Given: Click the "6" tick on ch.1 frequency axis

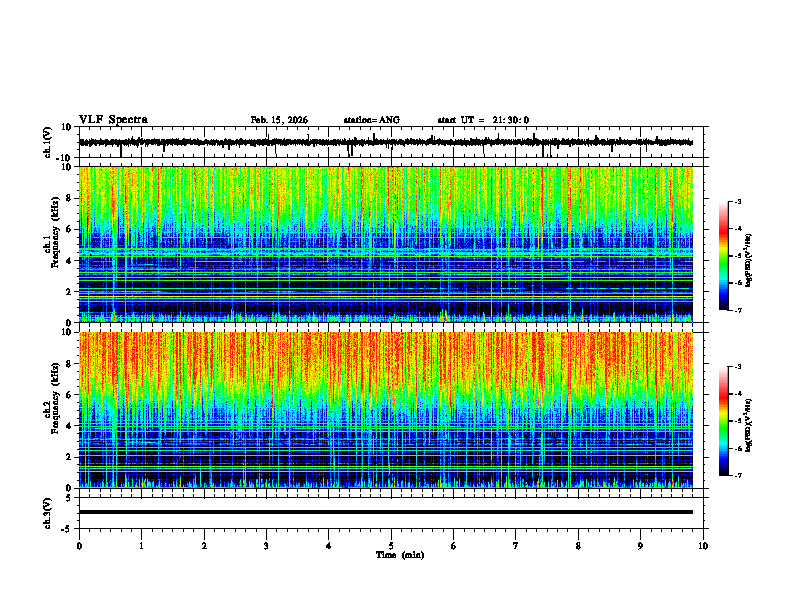Looking at the screenshot, I should 69,229.
